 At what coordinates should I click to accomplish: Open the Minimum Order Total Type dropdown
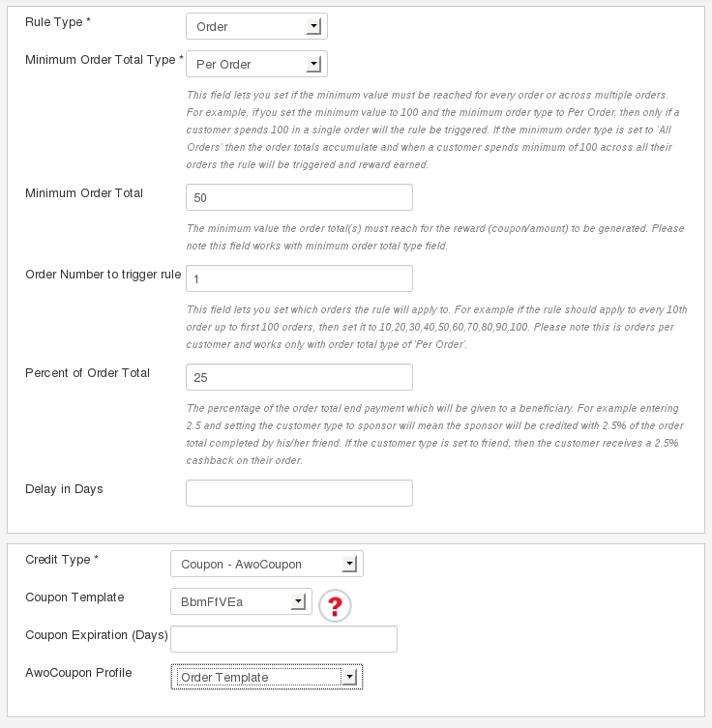point(256,64)
